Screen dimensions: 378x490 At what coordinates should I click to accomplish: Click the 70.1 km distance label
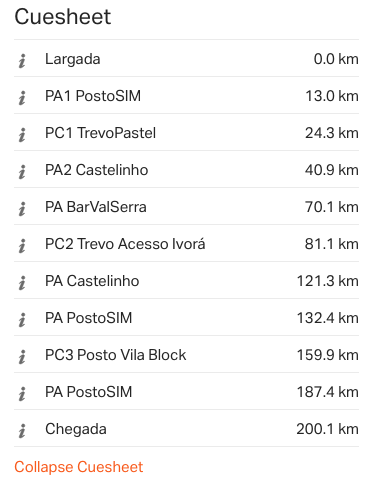[x=332, y=207]
